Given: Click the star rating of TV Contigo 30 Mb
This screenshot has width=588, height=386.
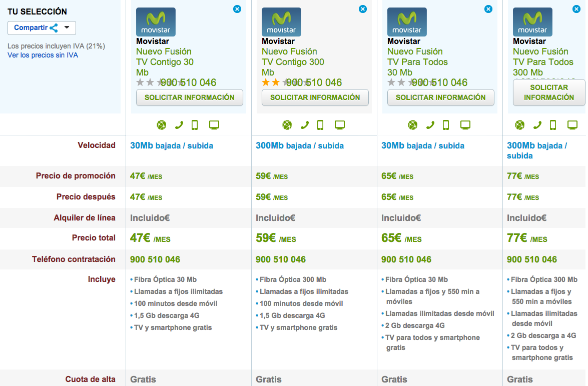Looking at the screenshot, I should tap(161, 82).
